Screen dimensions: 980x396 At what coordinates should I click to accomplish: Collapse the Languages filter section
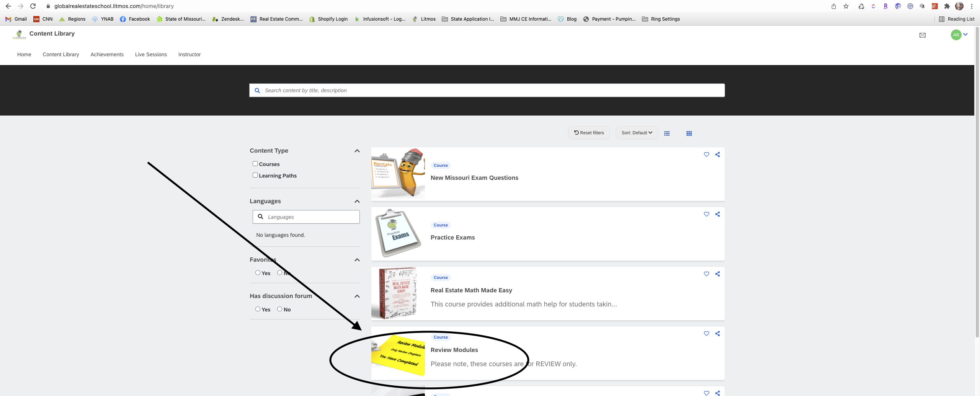(x=357, y=201)
